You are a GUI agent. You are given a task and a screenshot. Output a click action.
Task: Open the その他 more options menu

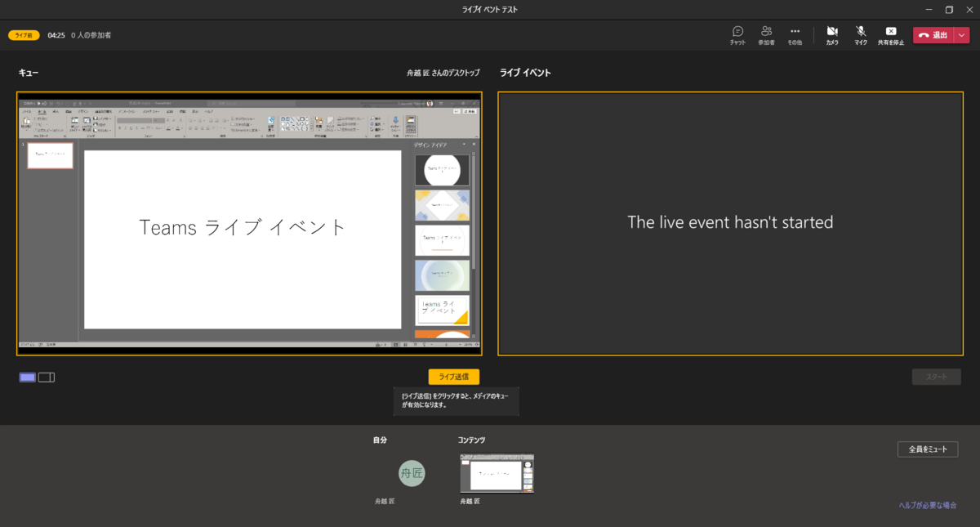click(x=795, y=35)
